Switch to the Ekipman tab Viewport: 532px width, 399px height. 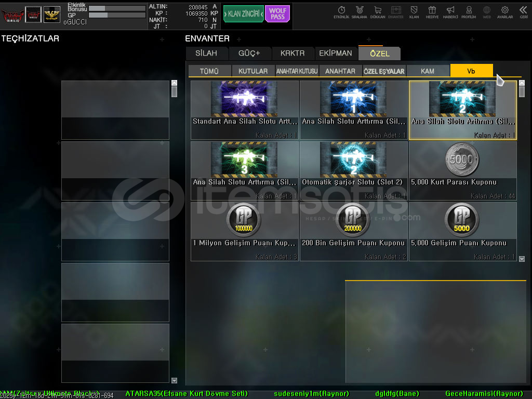335,53
